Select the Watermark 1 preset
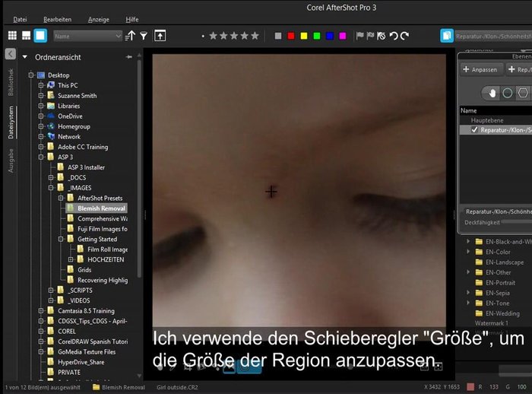Viewport: 532px width, 394px height. tap(491, 323)
